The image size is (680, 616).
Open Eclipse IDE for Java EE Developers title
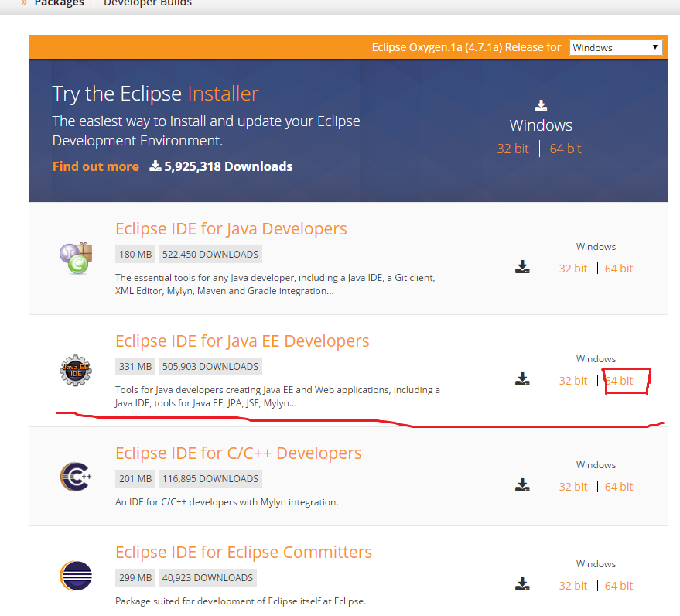[x=242, y=341]
